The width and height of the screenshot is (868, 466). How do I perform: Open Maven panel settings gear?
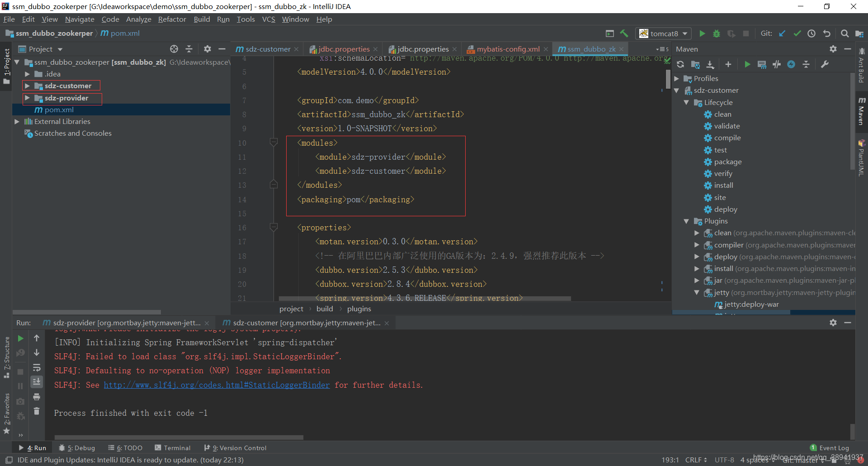[833, 49]
